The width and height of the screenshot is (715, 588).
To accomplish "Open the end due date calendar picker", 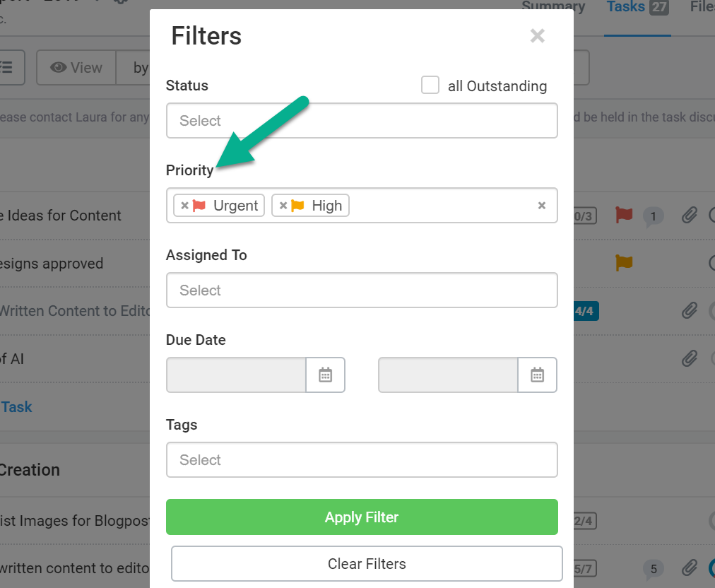I will coord(537,375).
